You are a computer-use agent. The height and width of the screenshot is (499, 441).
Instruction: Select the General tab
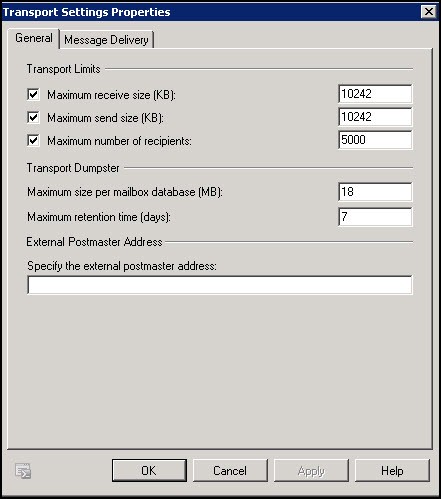[x=34, y=38]
